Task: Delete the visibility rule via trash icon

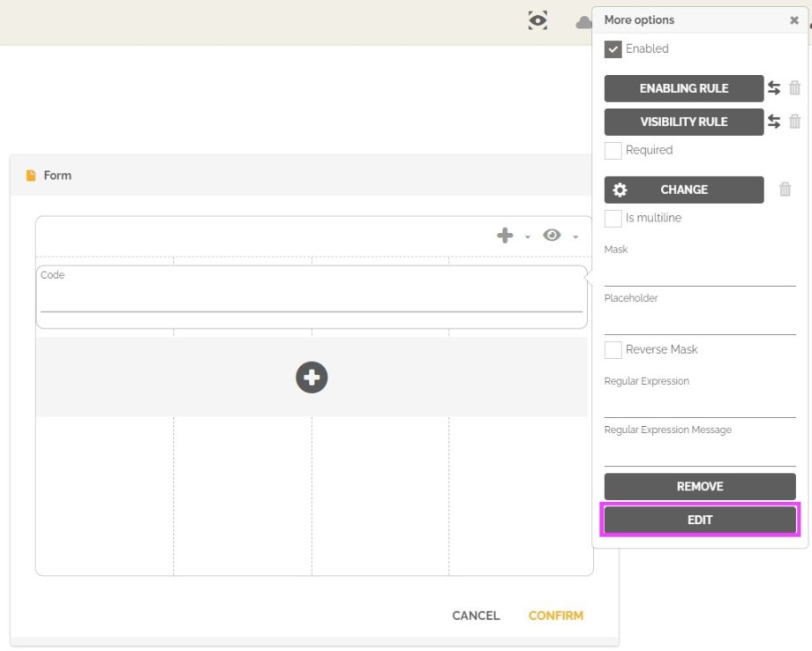Action: [x=794, y=122]
